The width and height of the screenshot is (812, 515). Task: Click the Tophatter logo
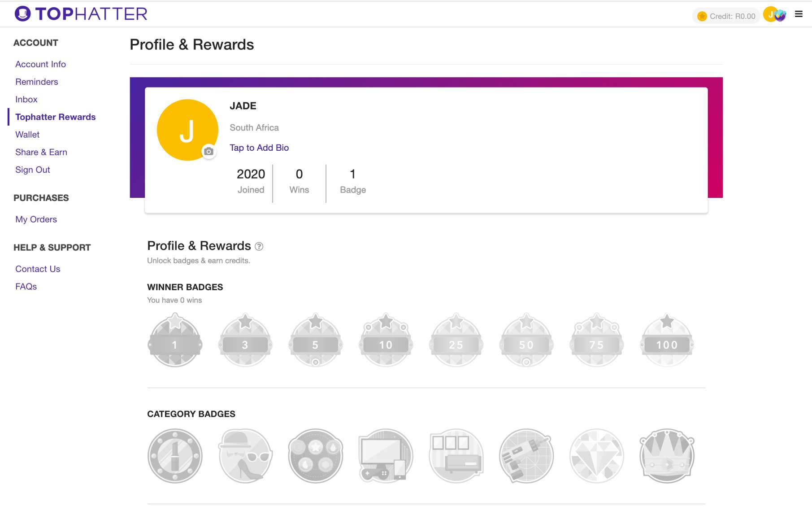[x=81, y=14]
